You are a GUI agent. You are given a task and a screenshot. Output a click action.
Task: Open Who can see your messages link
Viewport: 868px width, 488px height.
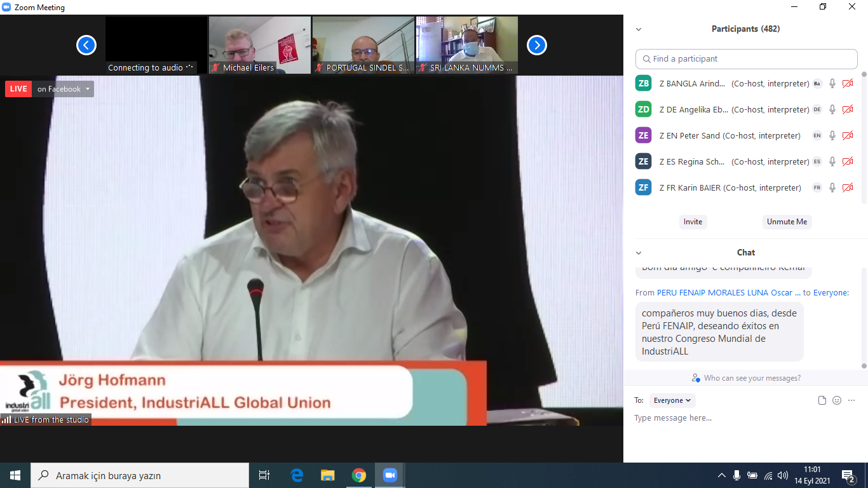coord(746,378)
